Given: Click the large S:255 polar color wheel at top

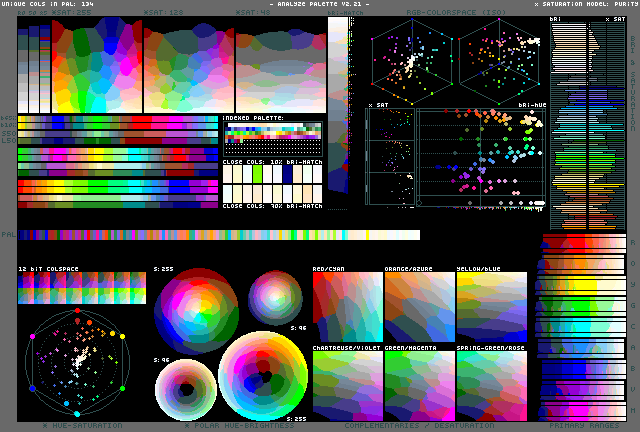Looking at the screenshot, I should 197,312.
